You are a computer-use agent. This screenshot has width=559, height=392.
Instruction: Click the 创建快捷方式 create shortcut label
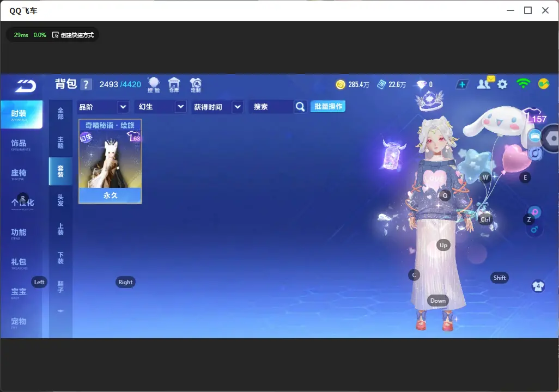coord(77,35)
